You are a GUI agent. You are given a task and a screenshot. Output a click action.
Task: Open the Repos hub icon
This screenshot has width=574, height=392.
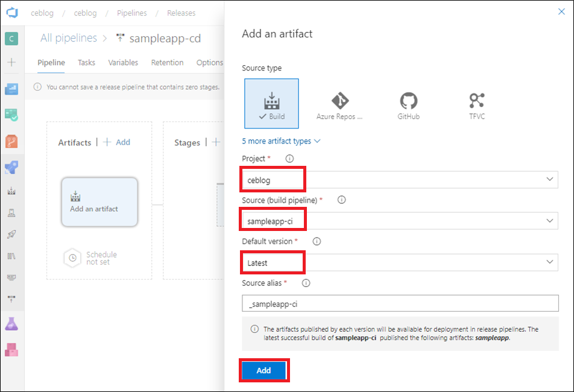click(x=11, y=141)
